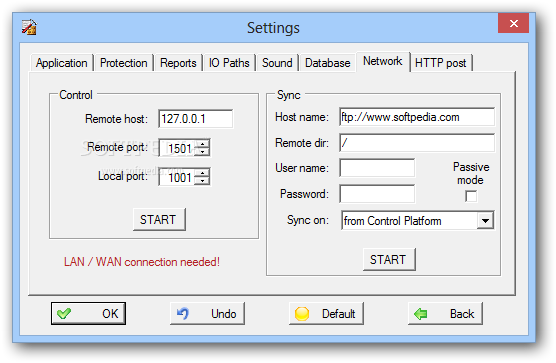Go Back with the Back button
Screen dimensions: 556x363
[445, 313]
